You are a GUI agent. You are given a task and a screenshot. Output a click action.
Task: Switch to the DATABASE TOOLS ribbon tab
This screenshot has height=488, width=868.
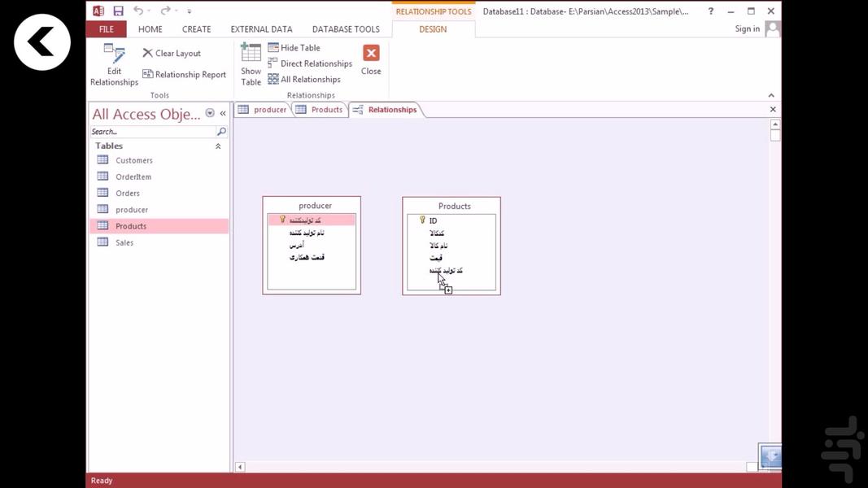tap(345, 28)
